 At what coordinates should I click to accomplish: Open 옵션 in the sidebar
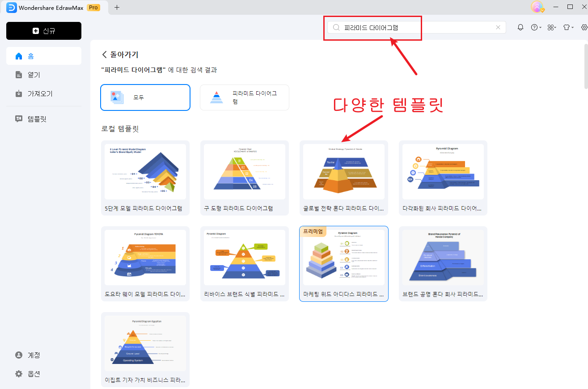click(44, 374)
